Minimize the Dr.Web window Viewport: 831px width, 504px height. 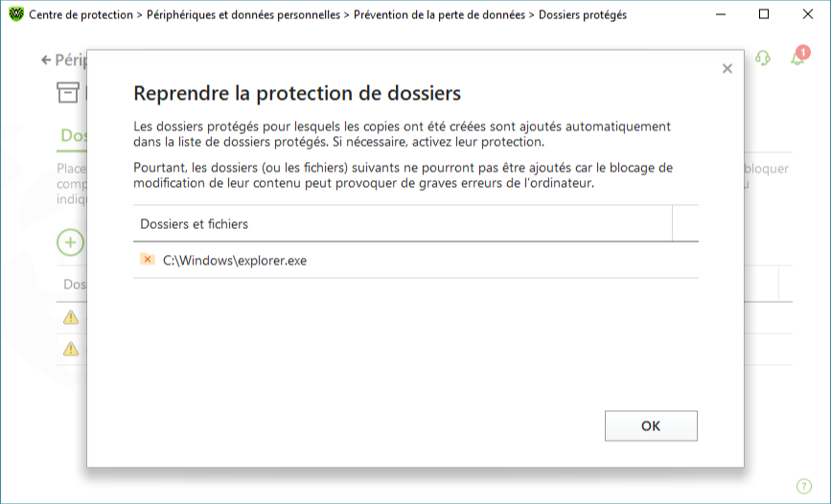721,14
